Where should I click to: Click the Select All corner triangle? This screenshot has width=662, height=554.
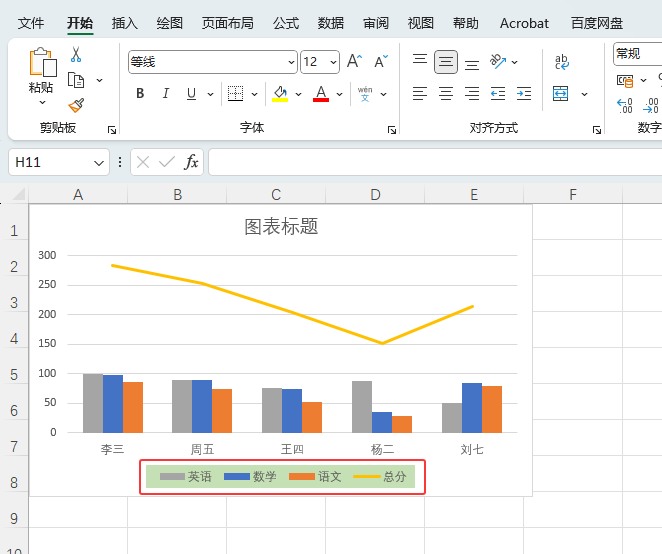click(19, 194)
